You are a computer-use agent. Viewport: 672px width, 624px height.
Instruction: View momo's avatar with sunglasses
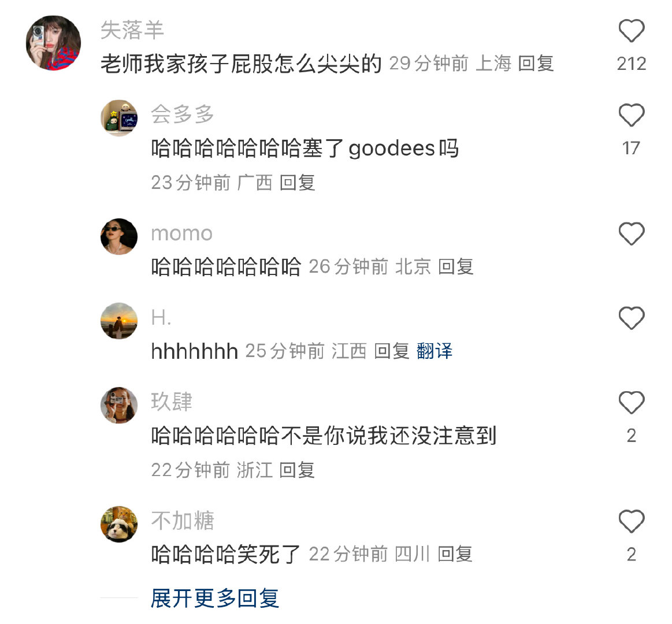118,236
